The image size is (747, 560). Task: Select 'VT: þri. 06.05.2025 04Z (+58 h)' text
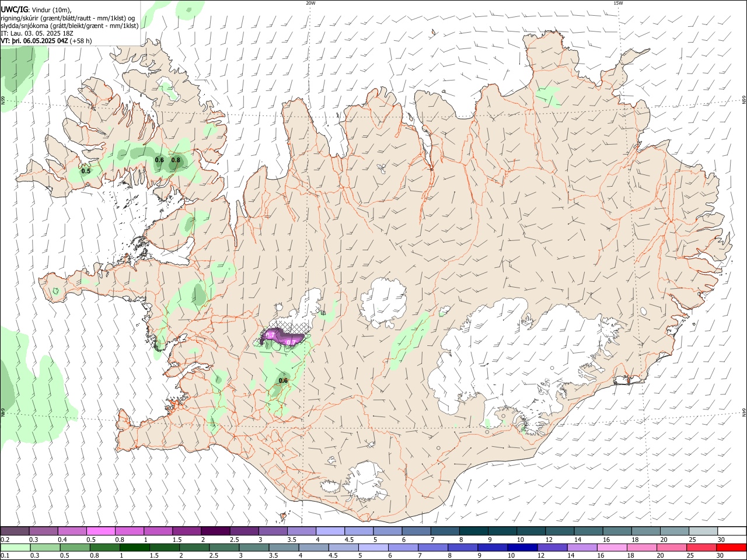[46, 41]
